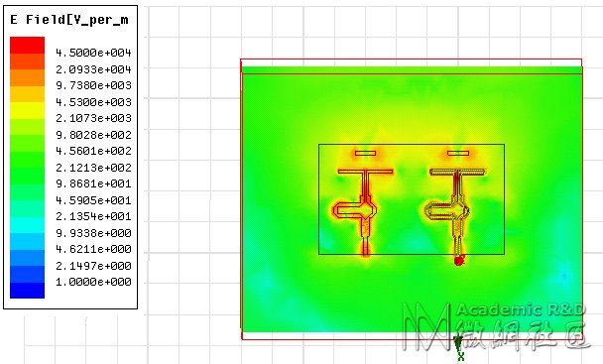Click the red 4.5000e+004 legend color band
Viewport: 603px width, 364px height.
28,45
